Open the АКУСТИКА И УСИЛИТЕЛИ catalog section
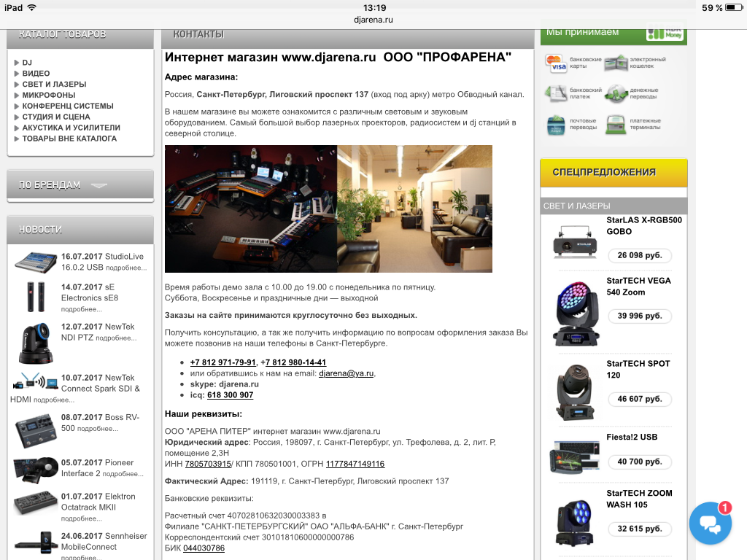The width and height of the screenshot is (747, 560). (x=71, y=128)
